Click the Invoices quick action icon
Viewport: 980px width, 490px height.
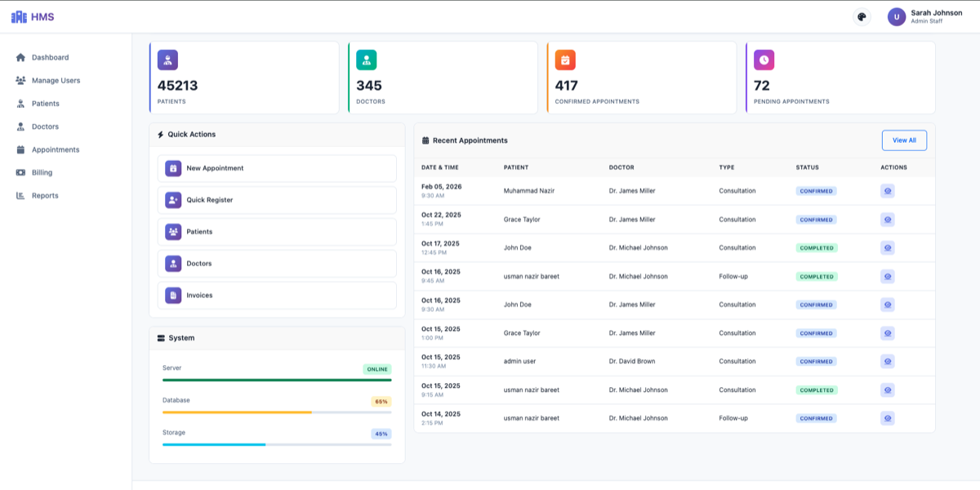pyautogui.click(x=172, y=295)
